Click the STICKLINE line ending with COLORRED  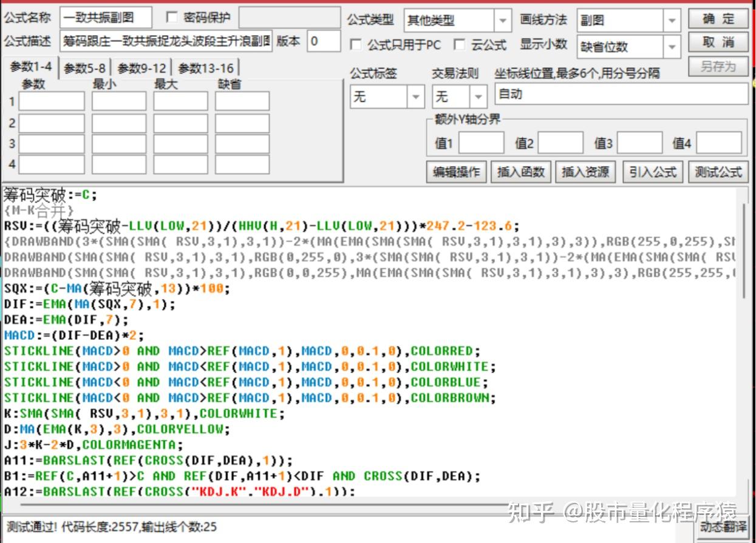coord(242,351)
